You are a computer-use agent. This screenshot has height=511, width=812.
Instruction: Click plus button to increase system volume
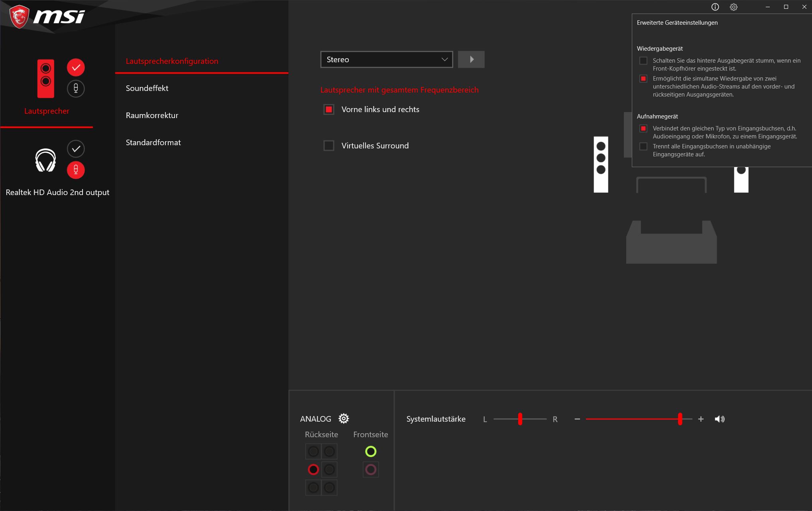click(701, 419)
